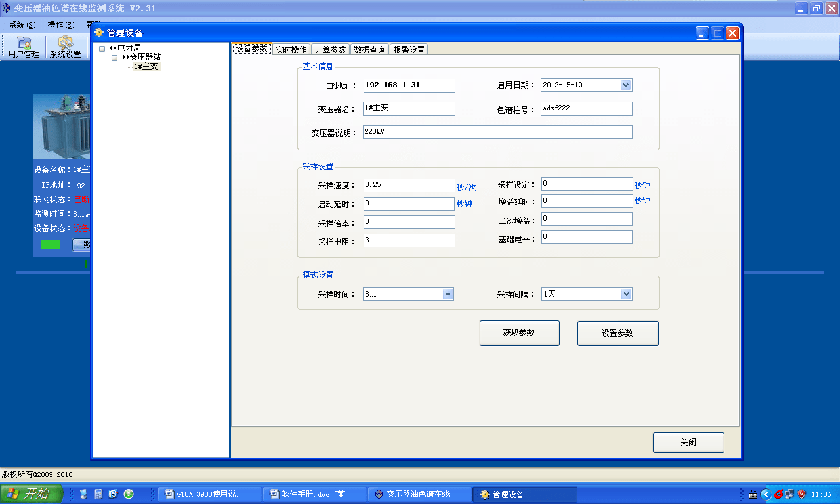Close the 管理设备 dialog via X
The image size is (840, 504).
pos(733,33)
